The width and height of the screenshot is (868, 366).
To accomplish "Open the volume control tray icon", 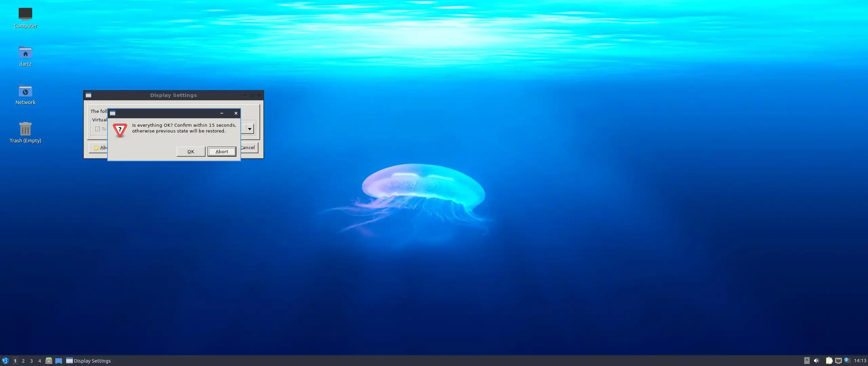I will click(816, 361).
